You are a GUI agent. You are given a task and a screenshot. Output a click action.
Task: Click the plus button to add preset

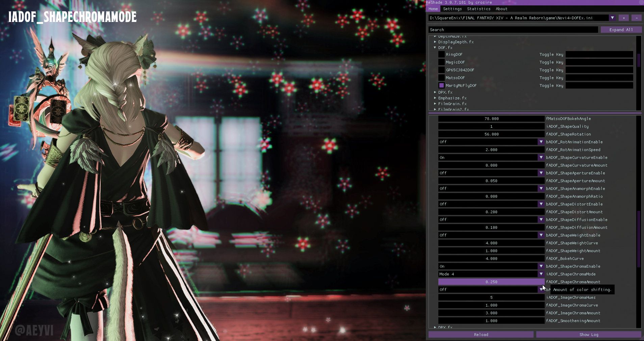[x=624, y=18]
